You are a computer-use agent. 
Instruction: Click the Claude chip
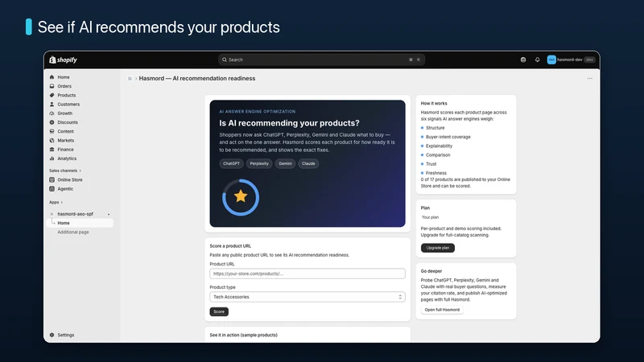coord(308,163)
